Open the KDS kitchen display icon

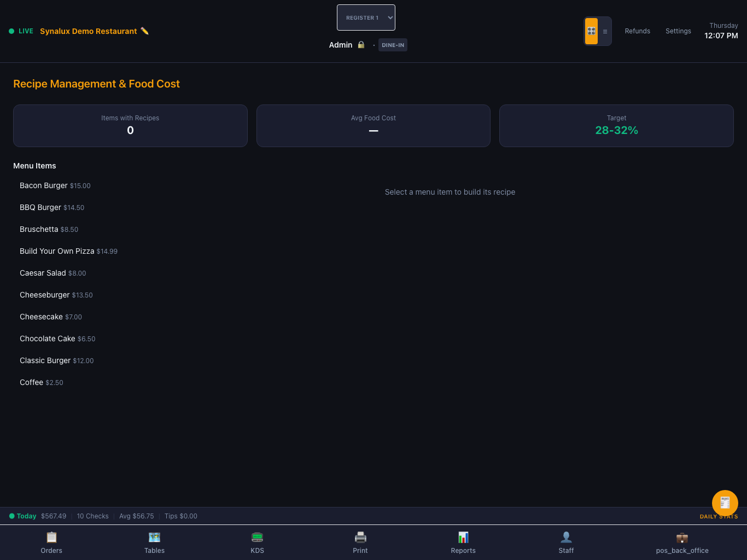click(257, 537)
